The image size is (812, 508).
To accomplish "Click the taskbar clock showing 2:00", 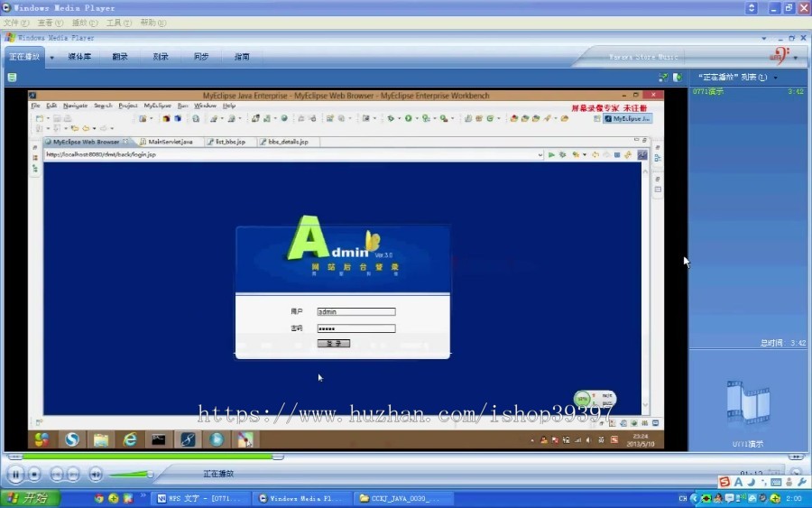I will tap(793, 498).
